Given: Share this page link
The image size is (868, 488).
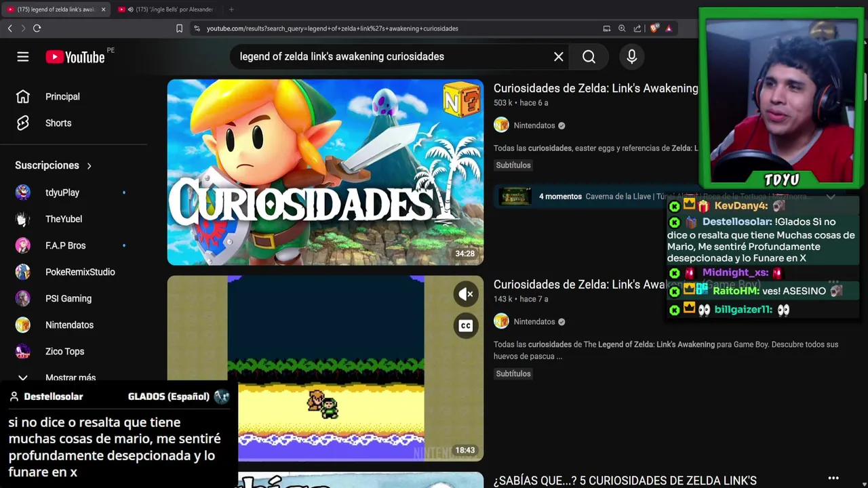Looking at the screenshot, I should click(x=637, y=28).
